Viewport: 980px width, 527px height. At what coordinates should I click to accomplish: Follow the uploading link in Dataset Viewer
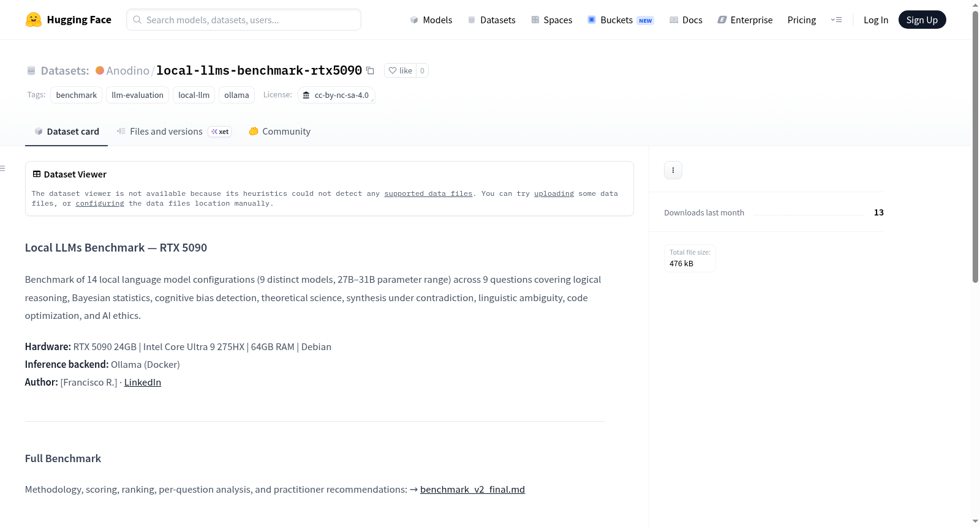click(554, 193)
